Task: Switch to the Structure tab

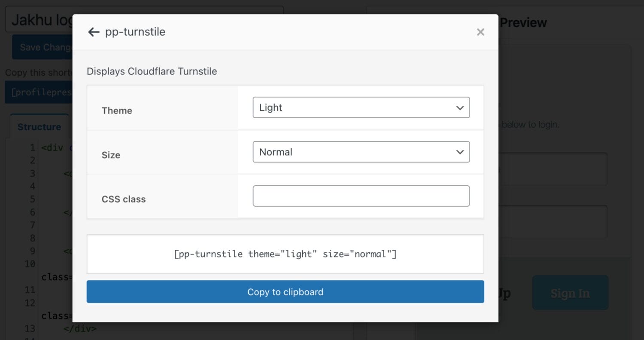Action: [x=39, y=127]
